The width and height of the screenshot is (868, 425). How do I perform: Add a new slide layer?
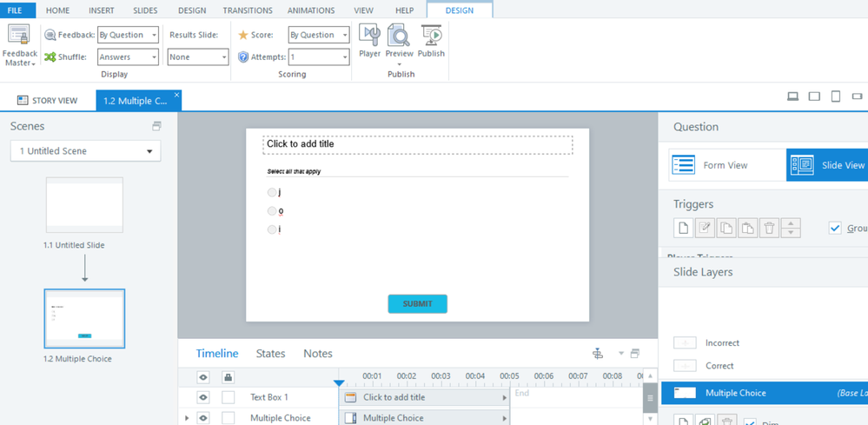pos(684,422)
